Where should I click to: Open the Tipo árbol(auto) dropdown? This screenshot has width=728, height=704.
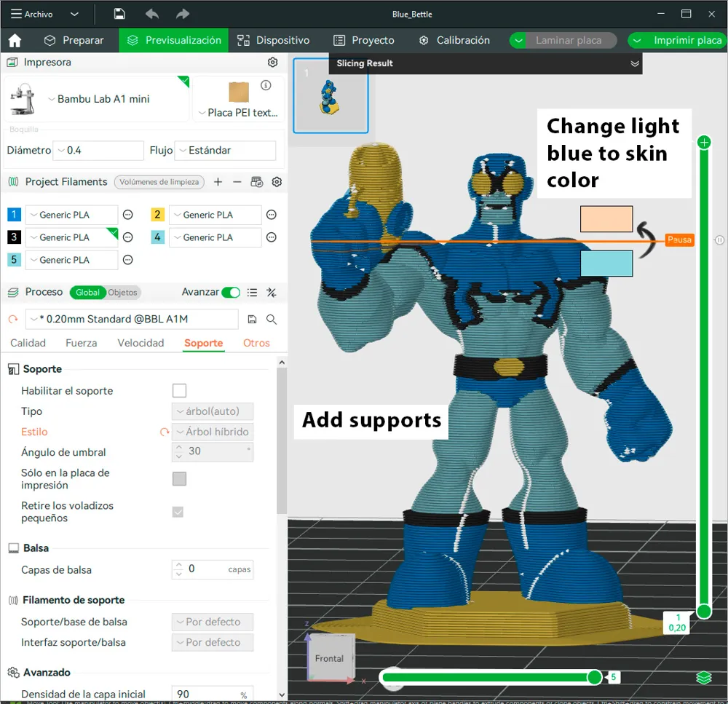[x=213, y=411]
